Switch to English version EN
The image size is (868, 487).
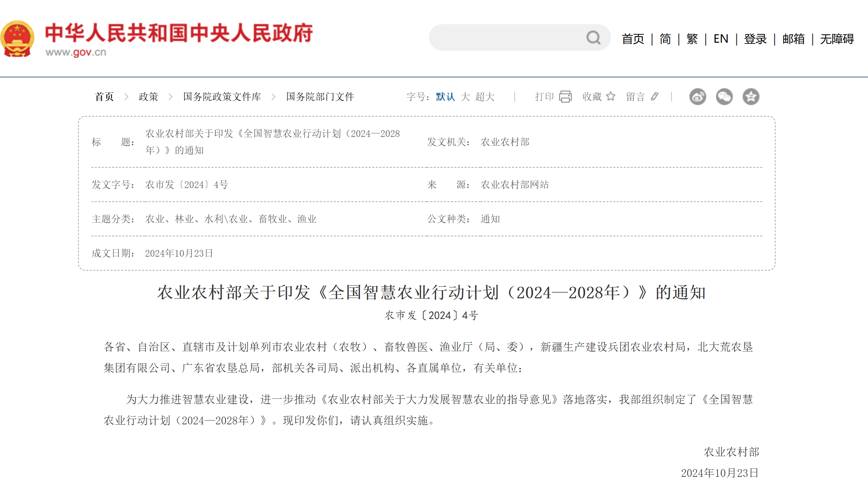(x=721, y=39)
